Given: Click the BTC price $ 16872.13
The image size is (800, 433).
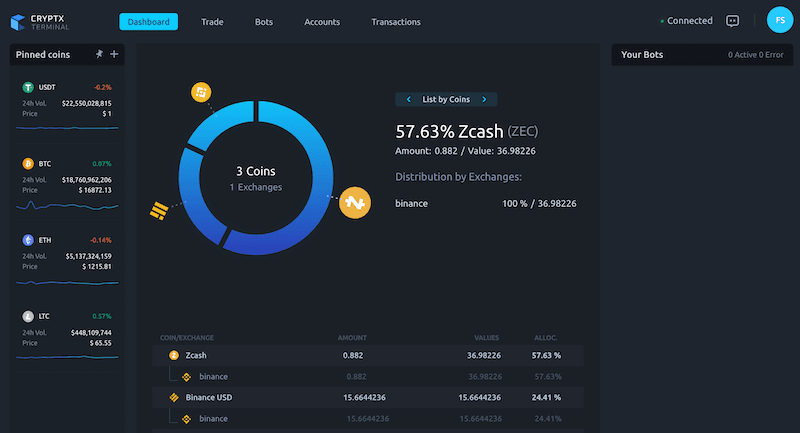Looking at the screenshot, I should (x=95, y=190).
